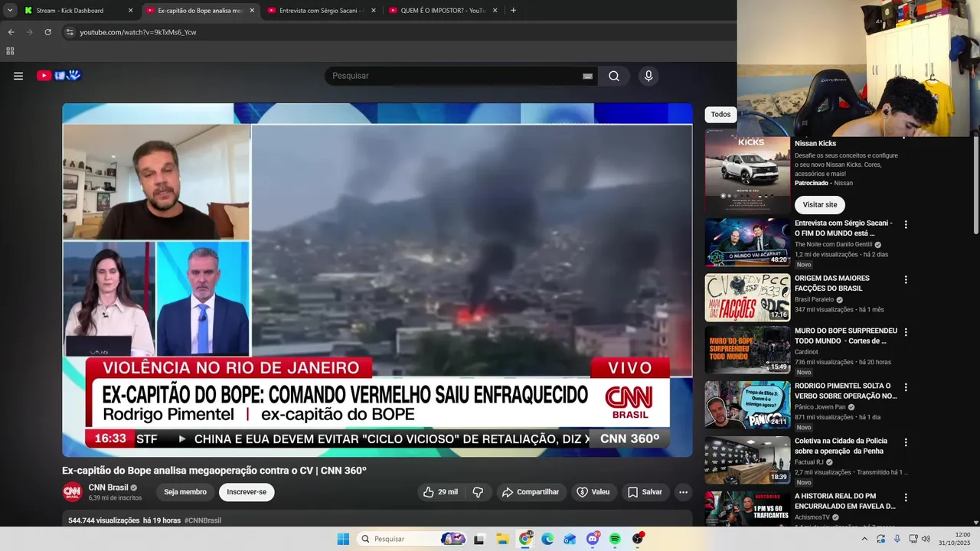The height and width of the screenshot is (551, 980).
Task: Open Windows Start menu
Action: tap(343, 539)
